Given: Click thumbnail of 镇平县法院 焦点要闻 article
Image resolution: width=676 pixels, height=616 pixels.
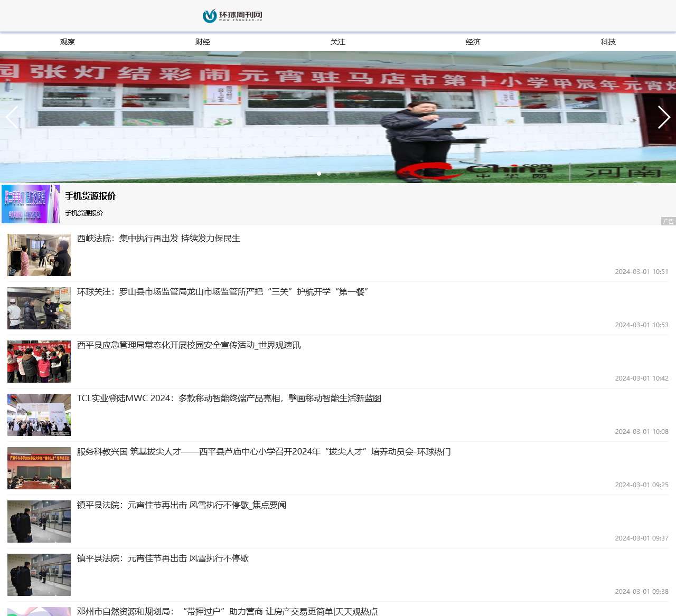Looking at the screenshot, I should [x=39, y=522].
